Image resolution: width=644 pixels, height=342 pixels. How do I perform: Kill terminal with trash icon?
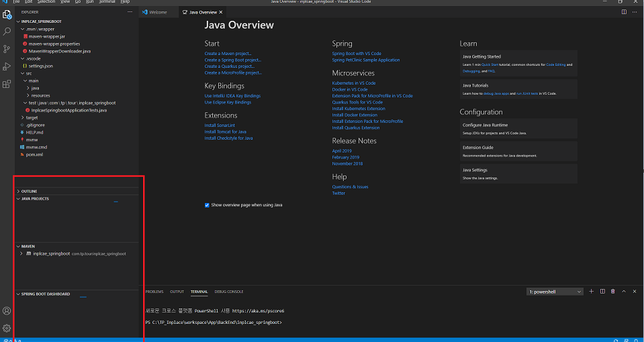point(613,292)
